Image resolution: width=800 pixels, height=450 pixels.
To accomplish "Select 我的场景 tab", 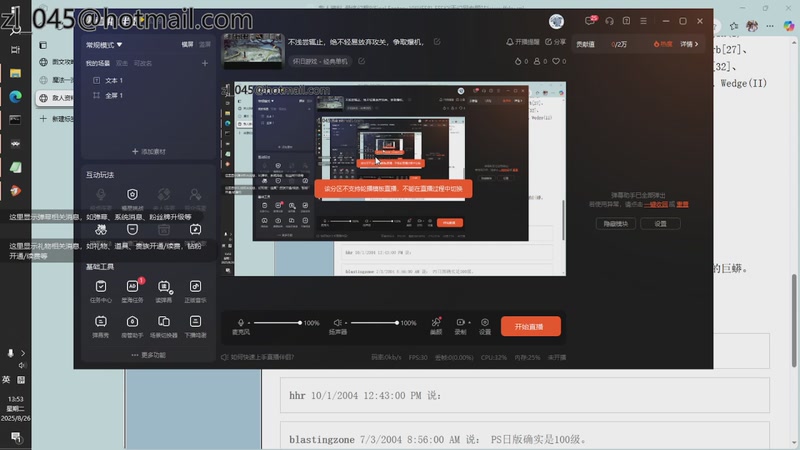I will [97, 63].
